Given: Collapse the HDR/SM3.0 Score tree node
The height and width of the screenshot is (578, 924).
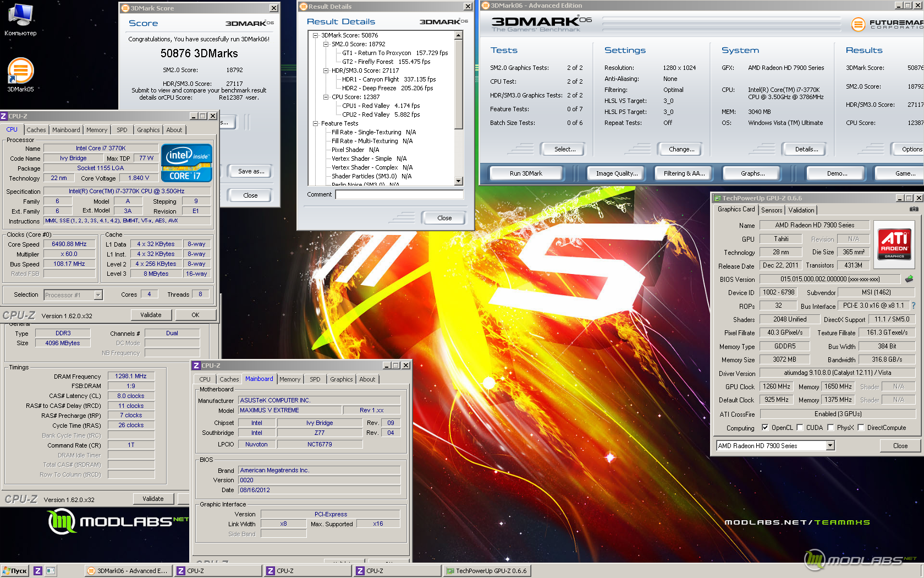Looking at the screenshot, I should [326, 70].
